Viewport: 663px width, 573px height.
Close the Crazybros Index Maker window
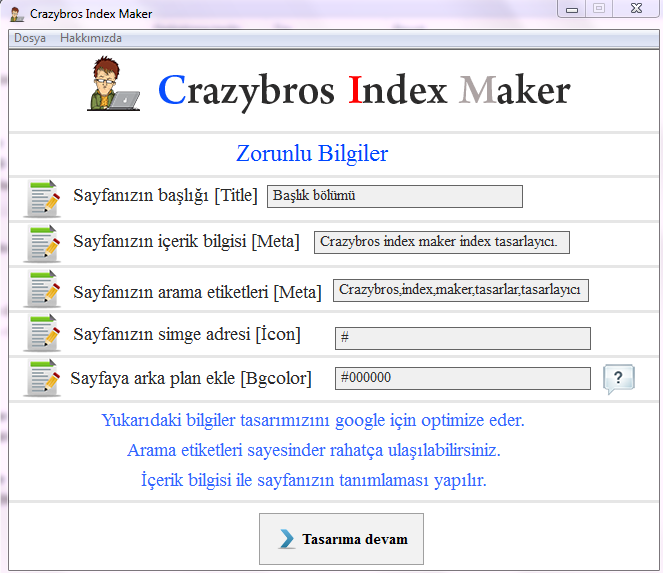pos(636,9)
